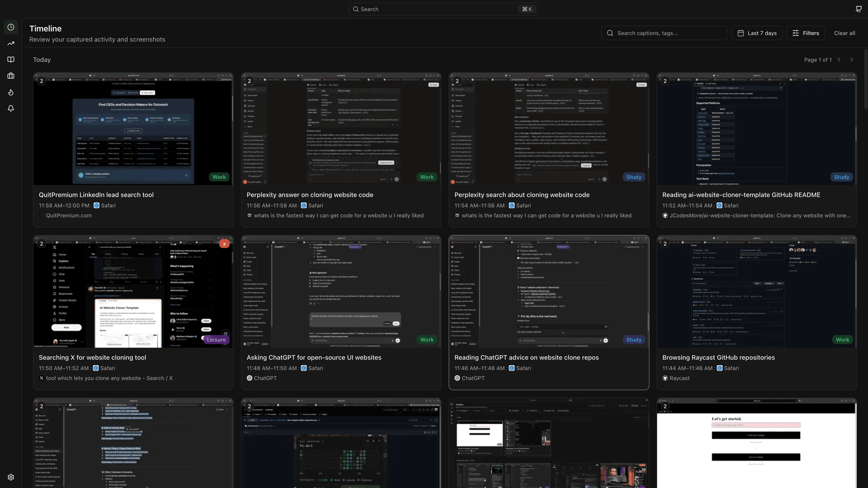Click the Safari icon on QuitPremium LinkedIn card
The height and width of the screenshot is (488, 868).
[96, 205]
